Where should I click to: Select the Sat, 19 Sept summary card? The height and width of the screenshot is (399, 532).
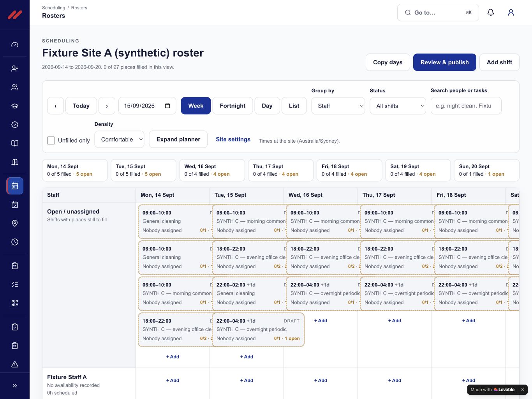click(418, 170)
